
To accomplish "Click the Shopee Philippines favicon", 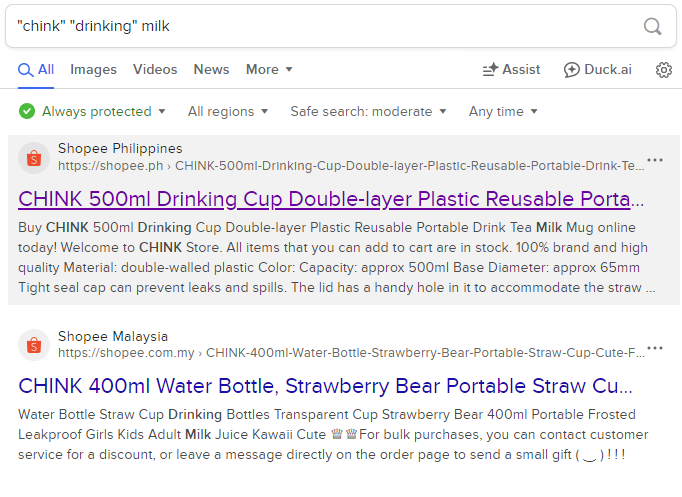I will click(34, 158).
